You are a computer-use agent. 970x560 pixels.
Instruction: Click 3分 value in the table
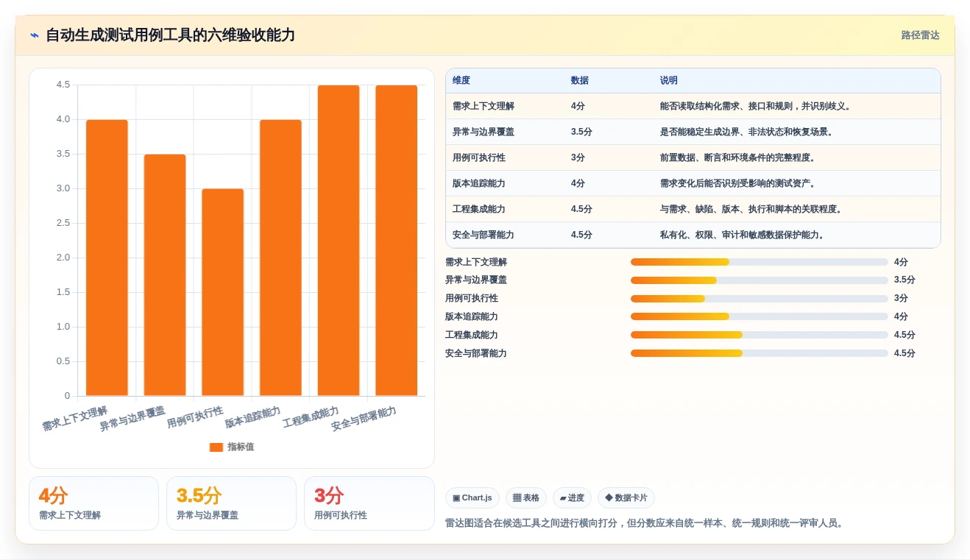click(x=578, y=157)
